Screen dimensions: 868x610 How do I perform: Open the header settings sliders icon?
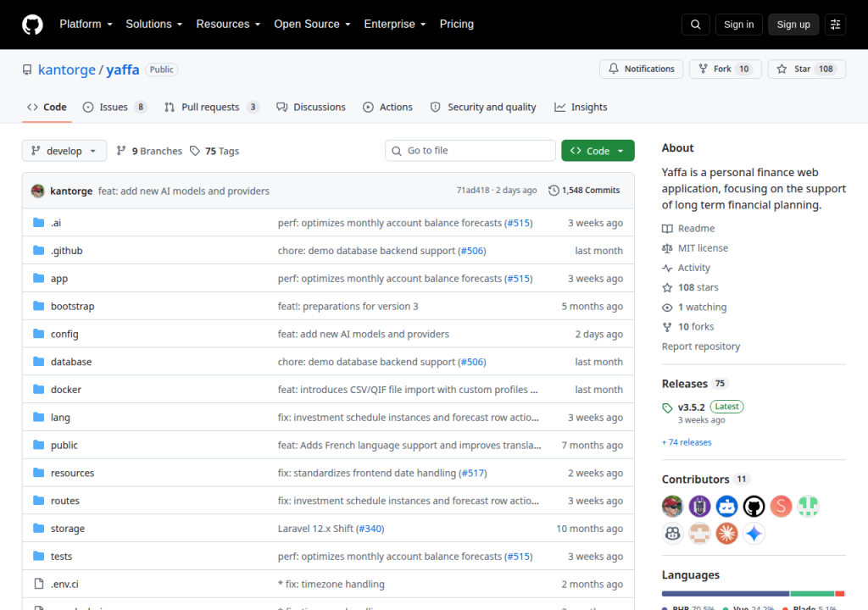pos(835,25)
